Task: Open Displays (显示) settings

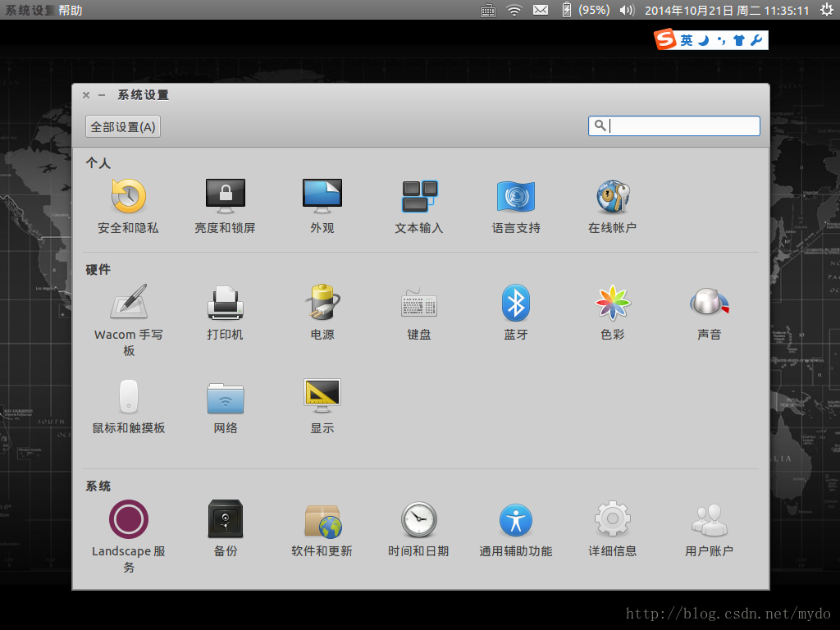Action: point(322,407)
